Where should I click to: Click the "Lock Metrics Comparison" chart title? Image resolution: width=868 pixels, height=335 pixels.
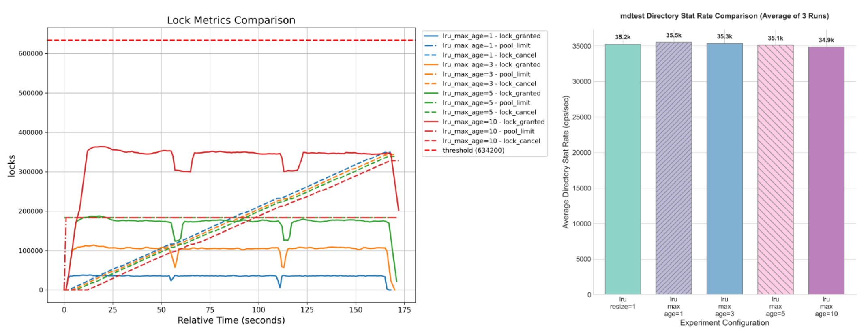(x=231, y=20)
